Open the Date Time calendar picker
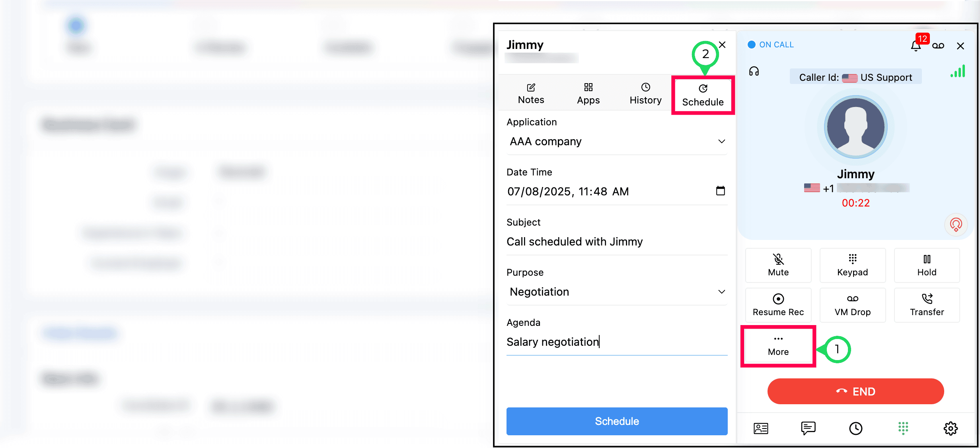Viewport: 980px width, 448px height. click(x=720, y=191)
